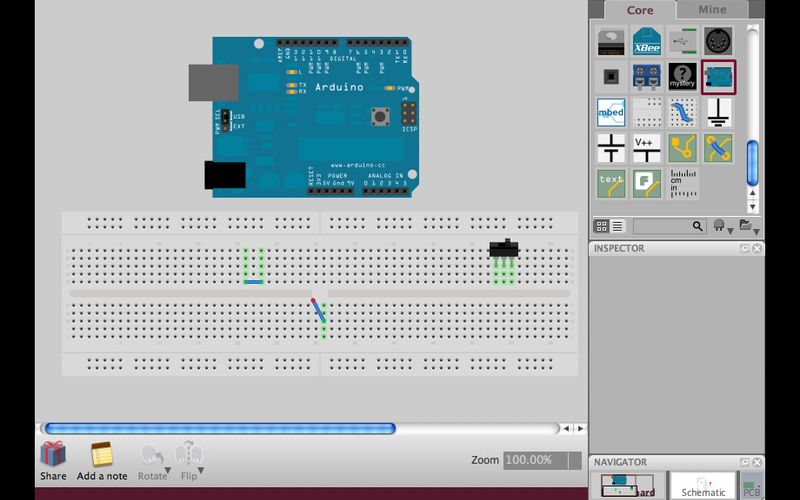Click the canvas scroll left arrow
Image resolution: width=800 pixels, height=500 pixels.
[x=566, y=429]
